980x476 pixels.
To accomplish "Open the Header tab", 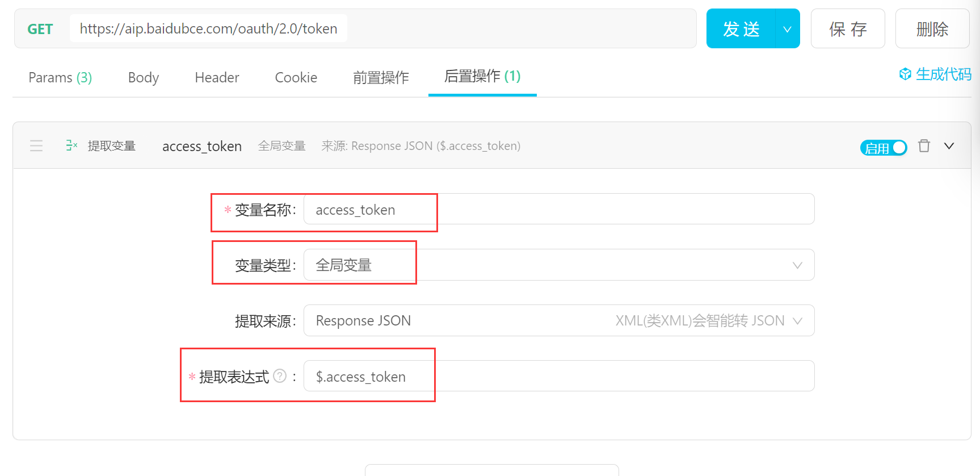I will pyautogui.click(x=217, y=77).
